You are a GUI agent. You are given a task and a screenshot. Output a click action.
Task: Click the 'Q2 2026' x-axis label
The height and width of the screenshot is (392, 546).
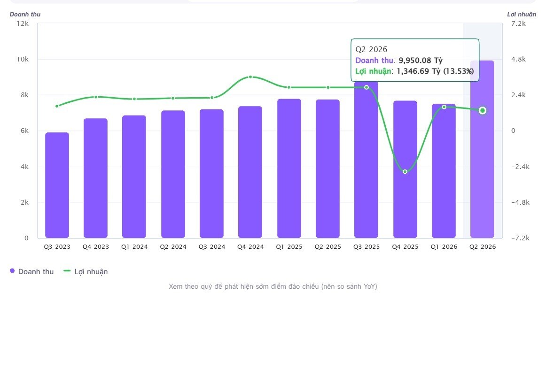482,246
